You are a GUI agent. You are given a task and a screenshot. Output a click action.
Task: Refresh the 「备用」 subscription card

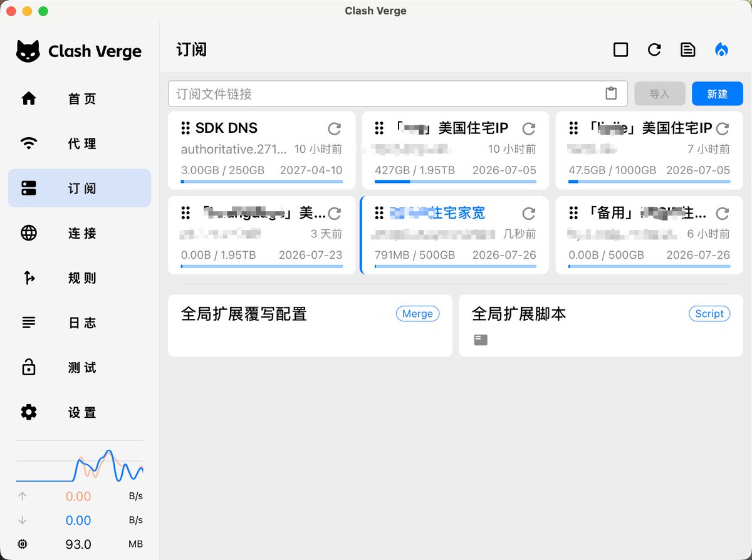pos(723,214)
